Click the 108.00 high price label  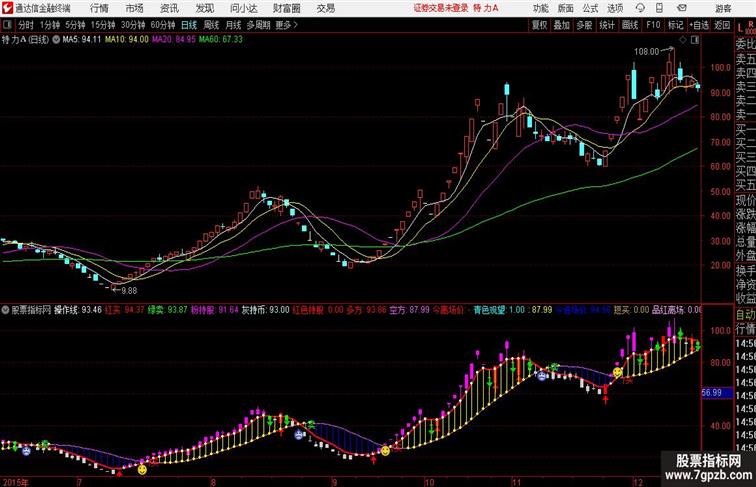coord(646,51)
